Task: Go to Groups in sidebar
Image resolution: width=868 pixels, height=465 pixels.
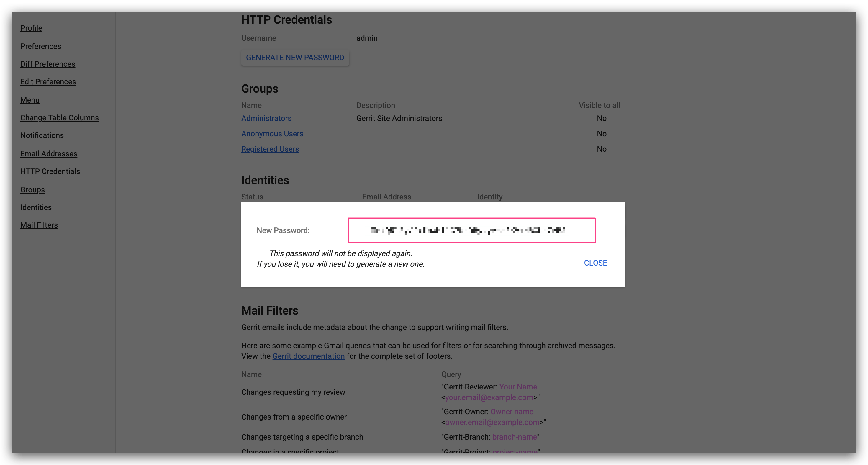Action: pyautogui.click(x=32, y=190)
